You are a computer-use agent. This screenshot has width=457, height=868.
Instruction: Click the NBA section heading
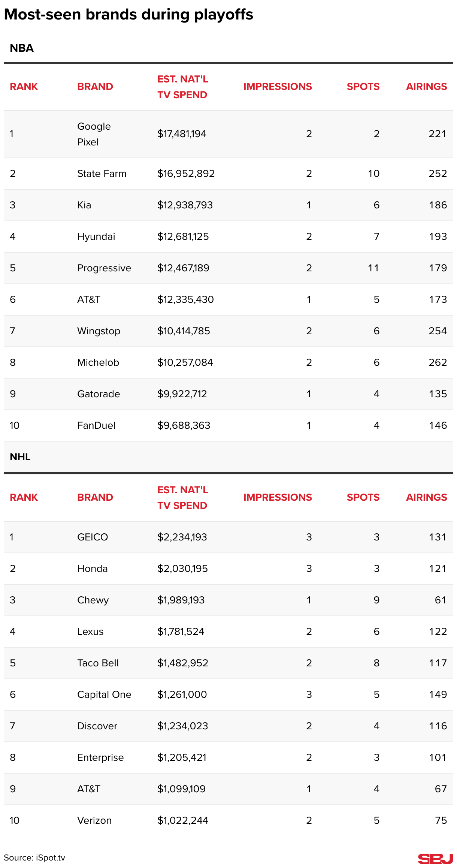[22, 48]
